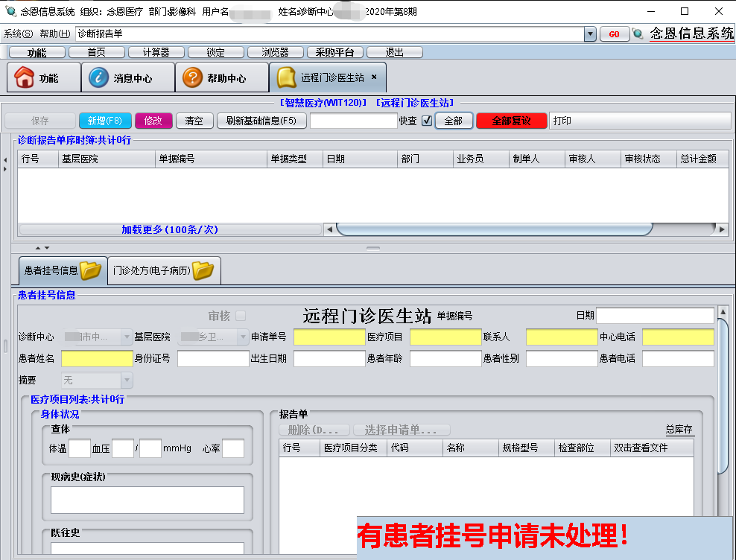Click folder icon on 门诊处方(电子病历) tab
The width and height of the screenshot is (736, 560).
[203, 270]
